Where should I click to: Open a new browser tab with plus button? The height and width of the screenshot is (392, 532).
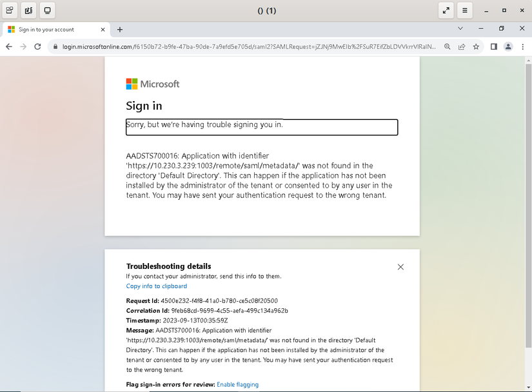pos(120,30)
